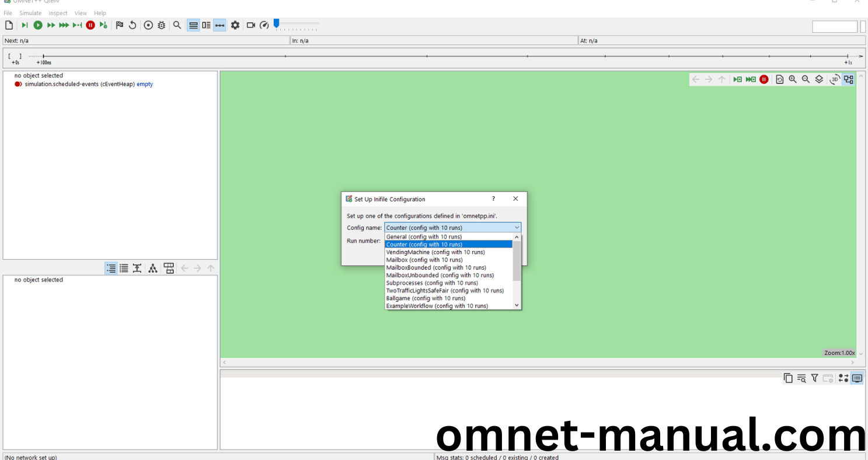Open the Simulate menu
The image size is (868, 460).
[x=30, y=13]
